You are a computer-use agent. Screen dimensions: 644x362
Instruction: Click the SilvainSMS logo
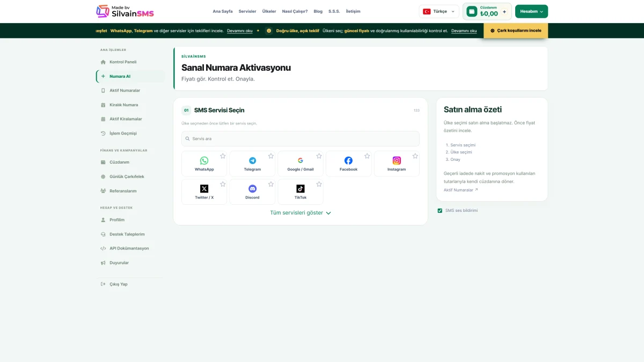[125, 11]
